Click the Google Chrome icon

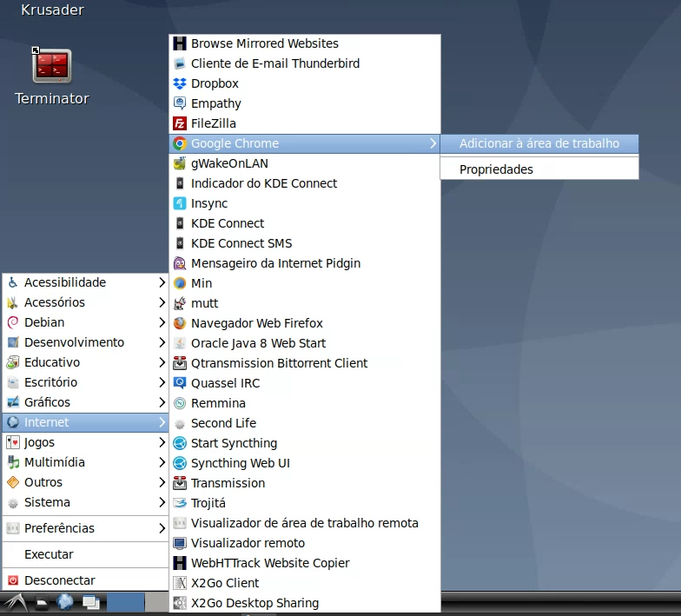(x=179, y=143)
